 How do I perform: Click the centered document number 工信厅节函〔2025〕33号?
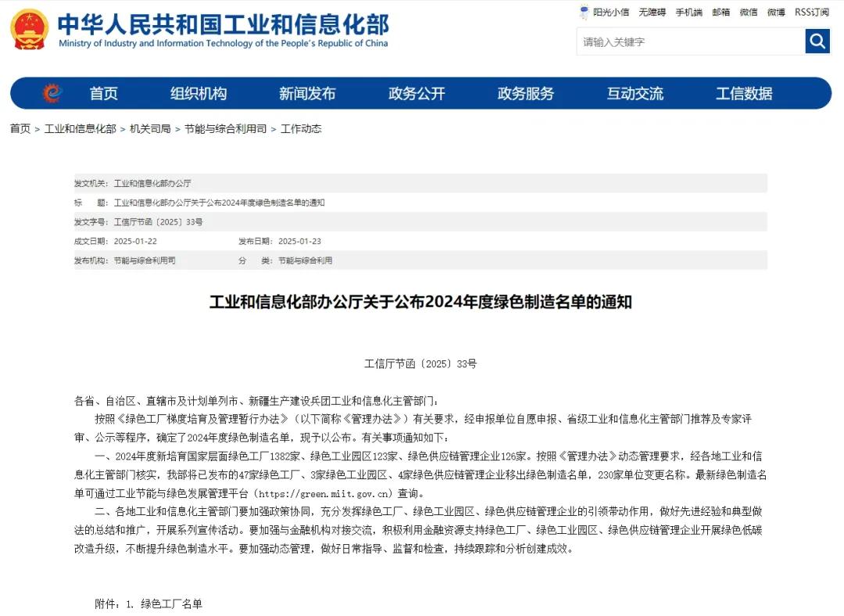tap(420, 364)
